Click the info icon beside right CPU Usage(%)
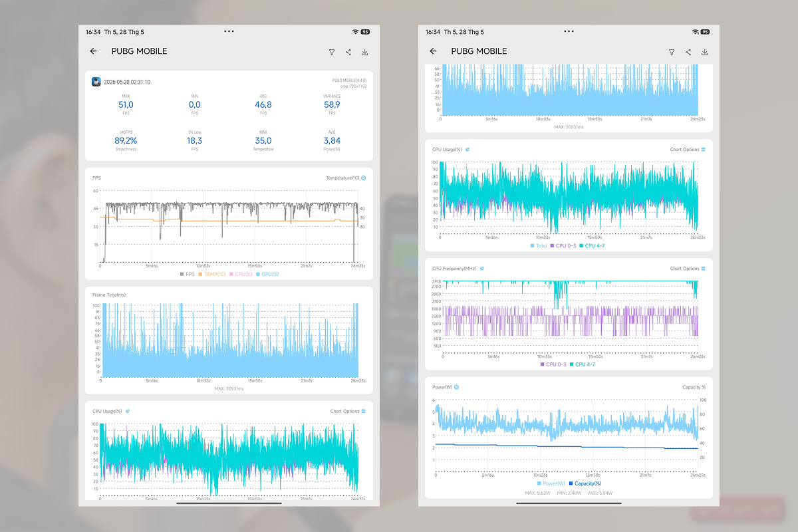Image resolution: width=798 pixels, height=532 pixels. tap(467, 150)
